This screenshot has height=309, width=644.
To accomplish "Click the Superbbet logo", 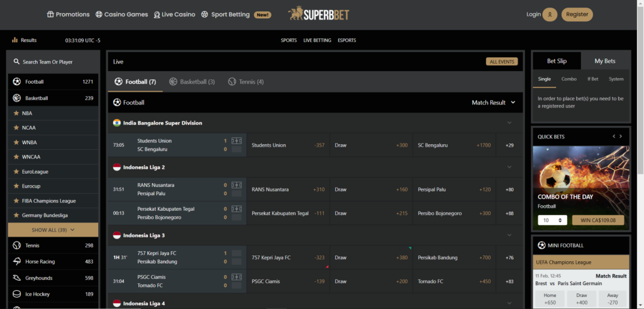I will tap(318, 14).
